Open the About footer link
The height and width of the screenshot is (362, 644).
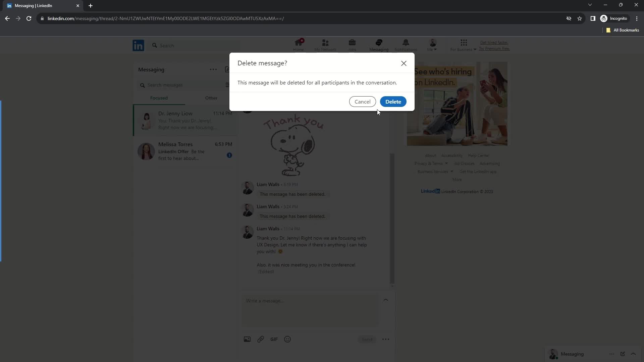pos(430,156)
